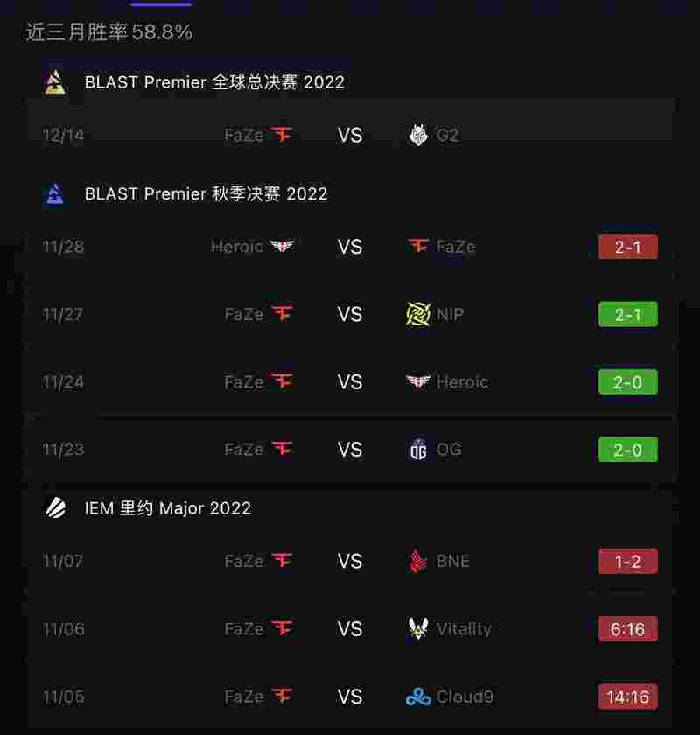Open the 6:16 score against Vitality

627,629
